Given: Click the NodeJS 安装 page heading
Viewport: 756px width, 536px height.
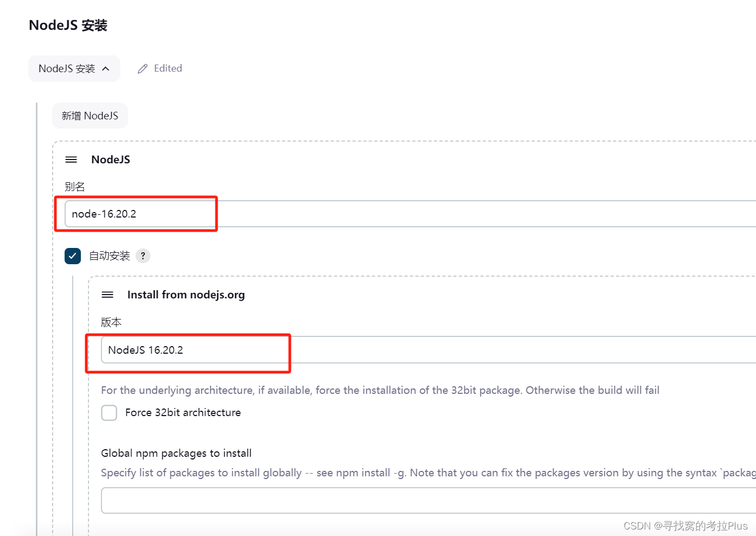Looking at the screenshot, I should [68, 25].
